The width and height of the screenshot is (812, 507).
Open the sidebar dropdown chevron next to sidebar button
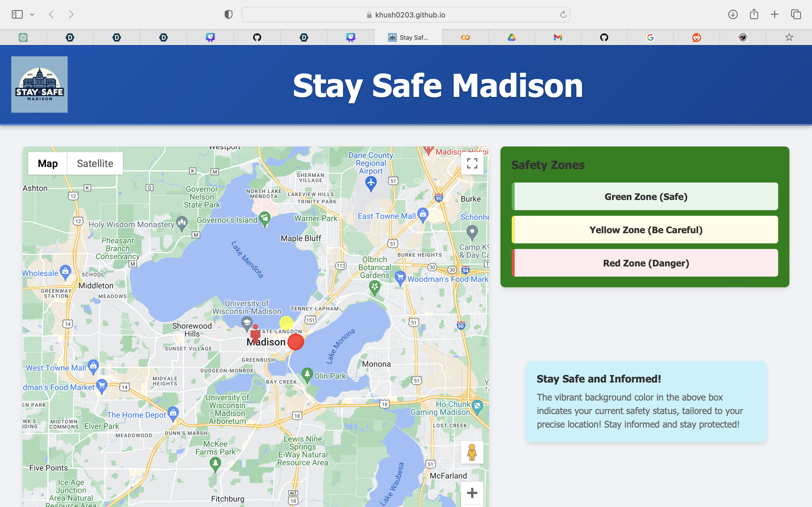32,14
